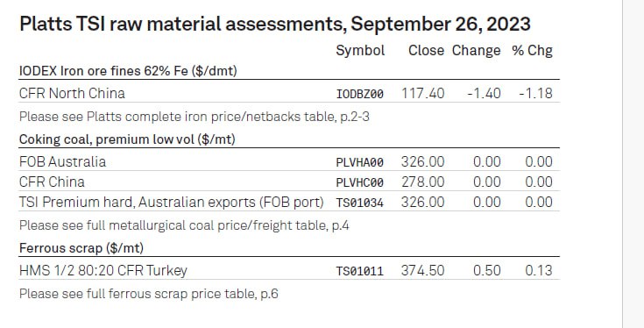Image resolution: width=644 pixels, height=328 pixels.
Task: Click the Platts TSI raw material assessments title
Action: click(x=275, y=24)
